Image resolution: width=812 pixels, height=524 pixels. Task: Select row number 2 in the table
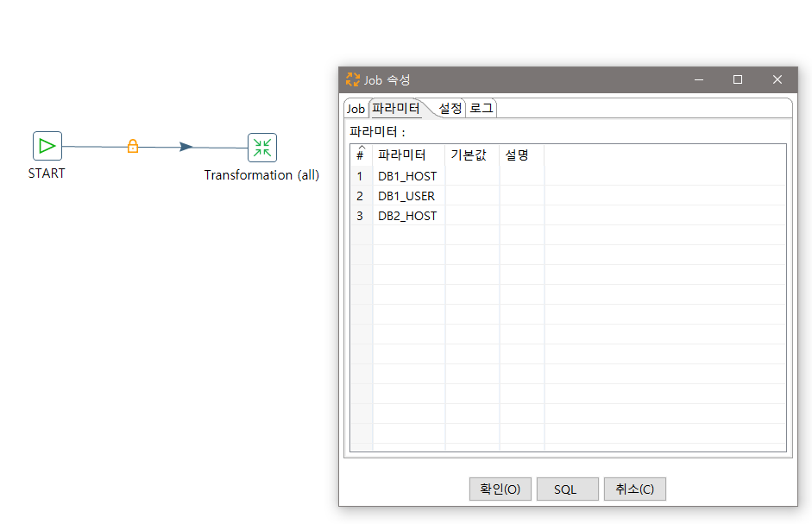(362, 196)
